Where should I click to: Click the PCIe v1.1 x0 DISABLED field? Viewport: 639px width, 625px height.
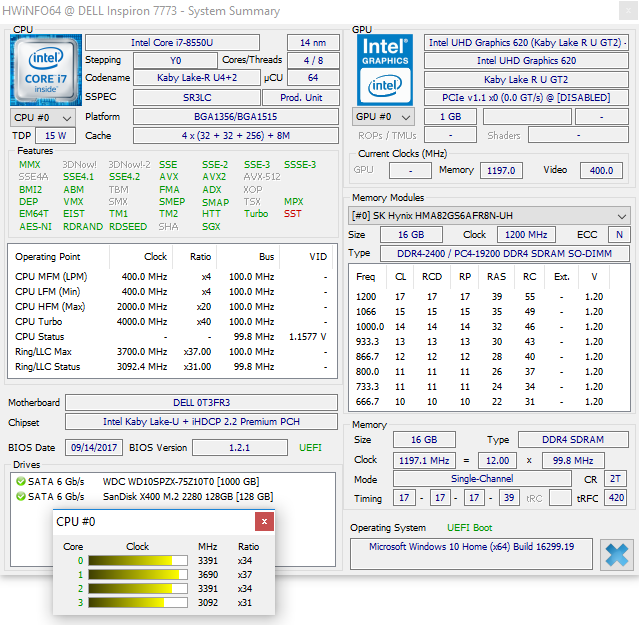tap(526, 98)
